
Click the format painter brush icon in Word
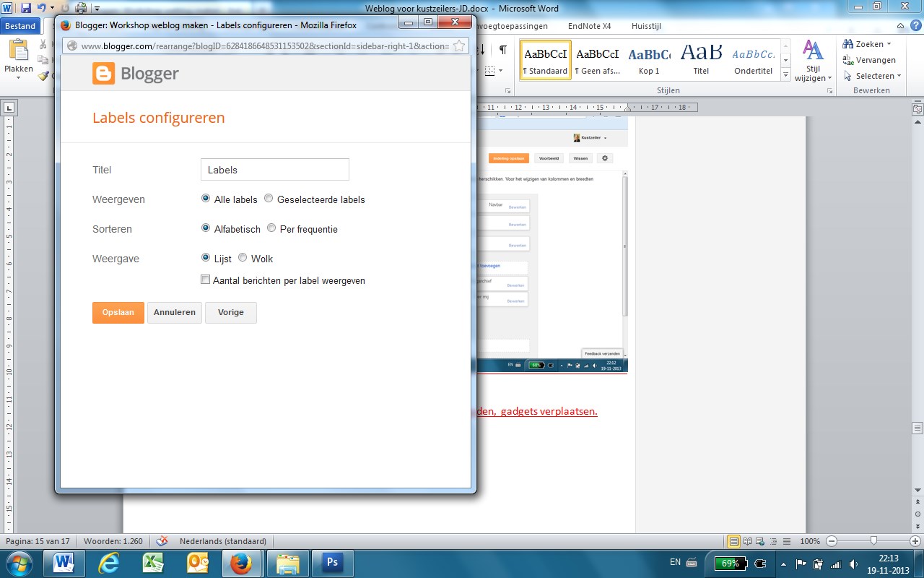45,75
